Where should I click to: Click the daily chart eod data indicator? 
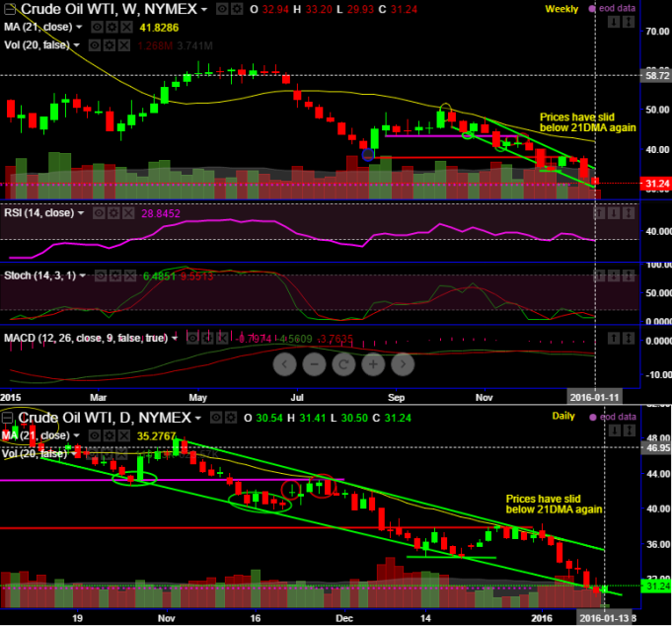point(613,417)
